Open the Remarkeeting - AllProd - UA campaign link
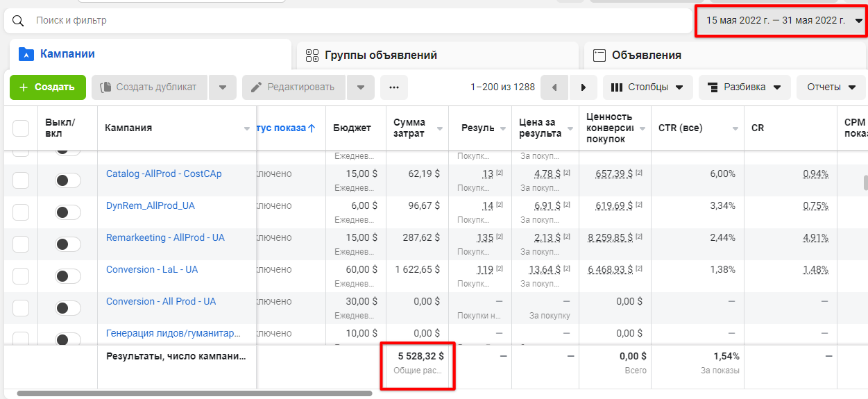The width and height of the screenshot is (868, 399). pyautogui.click(x=165, y=237)
